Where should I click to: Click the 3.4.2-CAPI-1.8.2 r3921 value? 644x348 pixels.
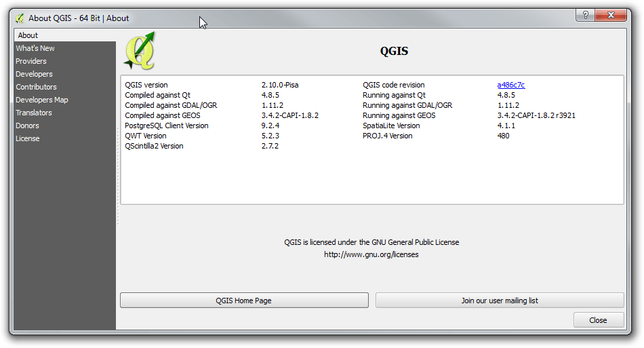point(536,115)
